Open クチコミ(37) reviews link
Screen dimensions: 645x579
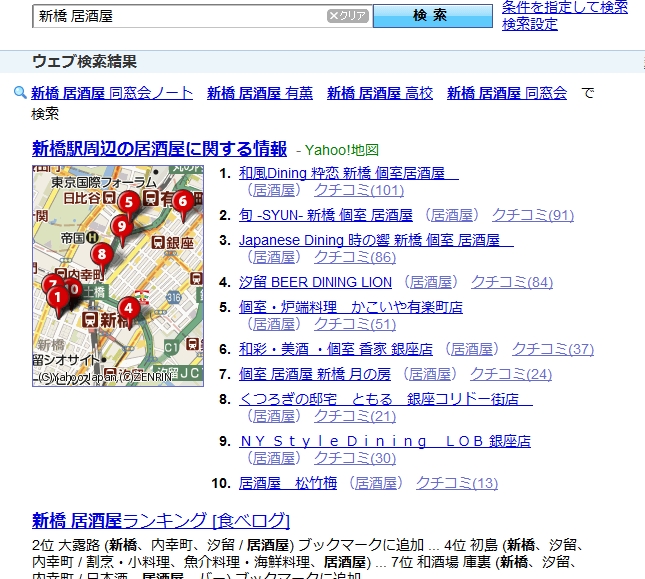[553, 349]
